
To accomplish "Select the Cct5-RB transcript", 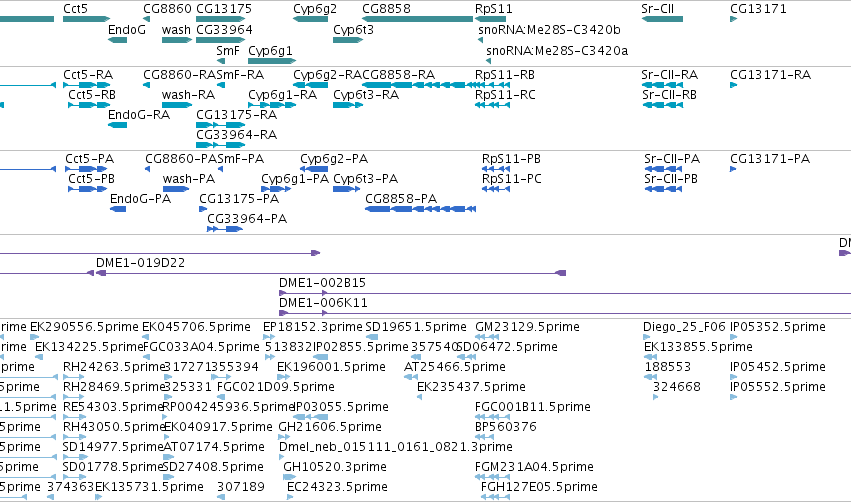I will pyautogui.click(x=89, y=105).
